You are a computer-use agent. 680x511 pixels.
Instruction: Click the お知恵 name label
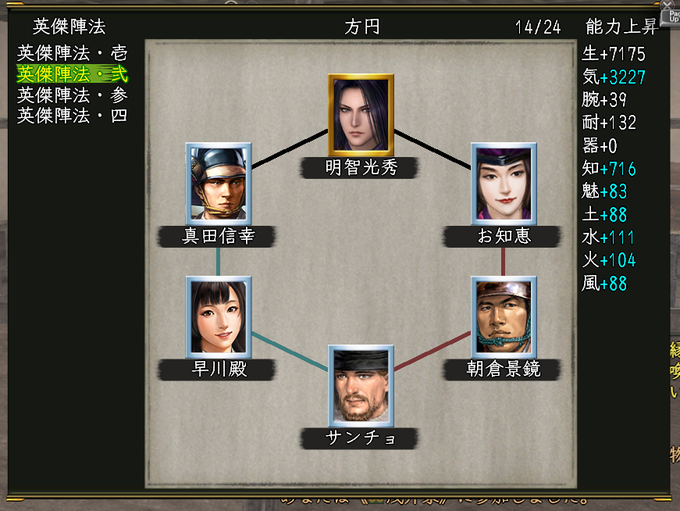coord(502,236)
